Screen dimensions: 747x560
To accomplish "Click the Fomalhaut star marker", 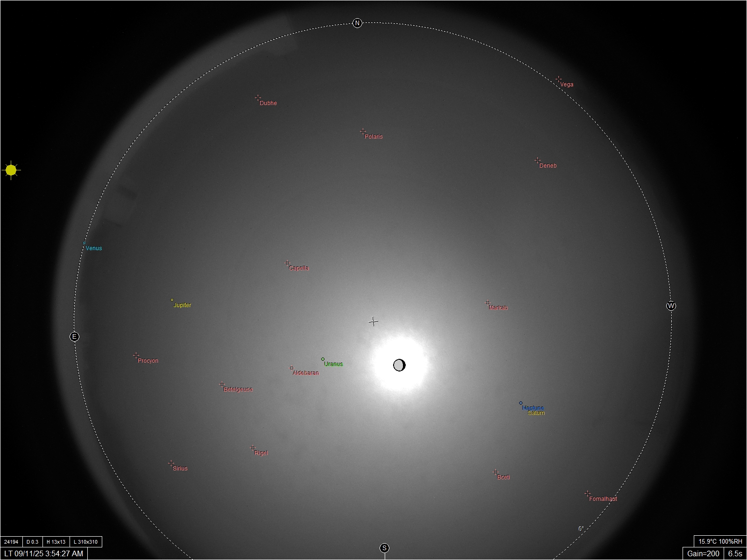I will pos(587,494).
